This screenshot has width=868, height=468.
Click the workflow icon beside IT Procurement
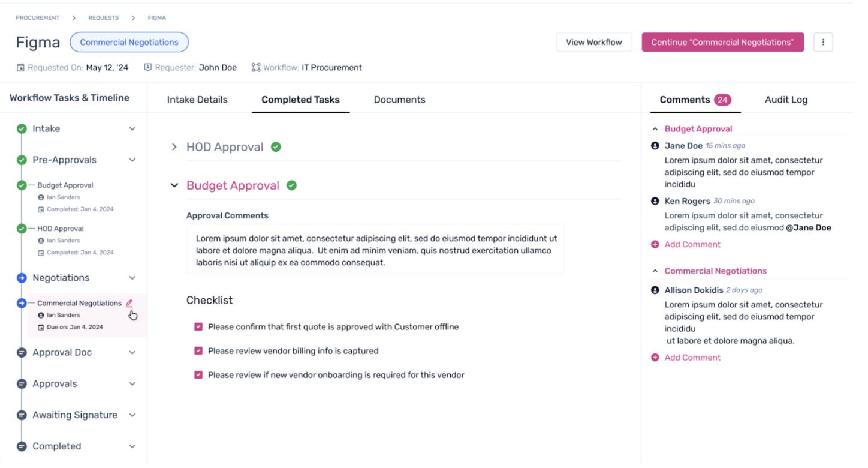pyautogui.click(x=256, y=68)
